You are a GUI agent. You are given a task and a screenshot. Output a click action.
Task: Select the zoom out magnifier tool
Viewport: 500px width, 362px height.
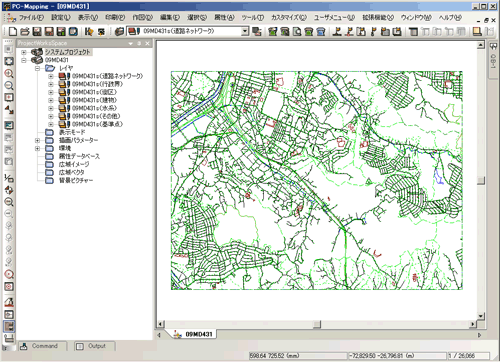pos(9,85)
